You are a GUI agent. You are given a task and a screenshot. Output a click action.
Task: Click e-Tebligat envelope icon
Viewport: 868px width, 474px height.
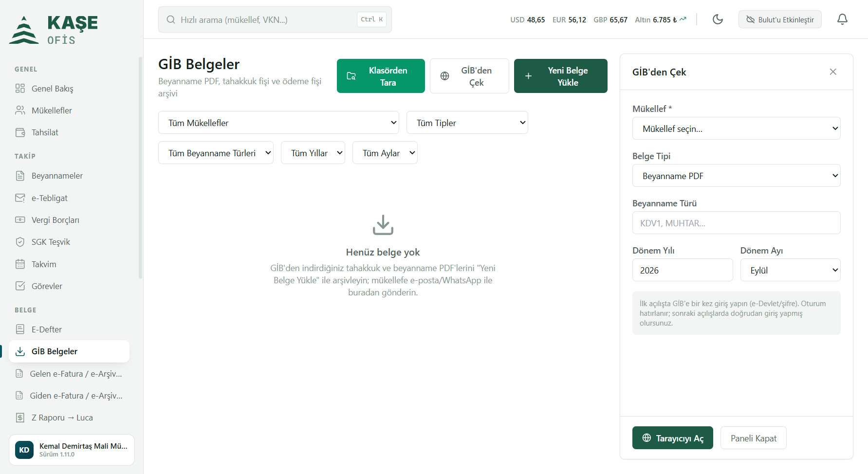(x=20, y=198)
